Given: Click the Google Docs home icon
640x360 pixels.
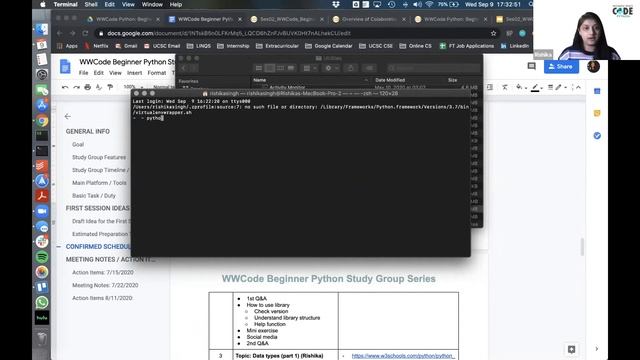Looking at the screenshot, I should coord(65,67).
